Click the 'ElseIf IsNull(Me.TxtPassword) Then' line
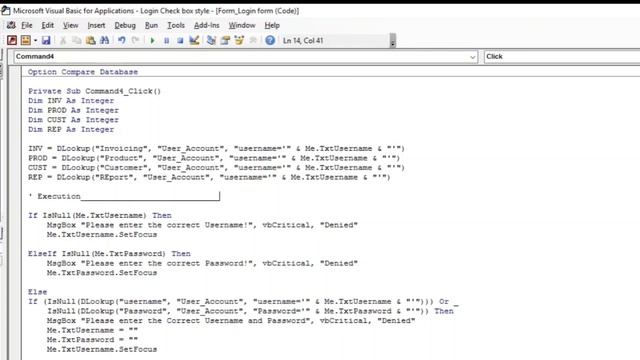This screenshot has width=640, height=360. [109, 254]
